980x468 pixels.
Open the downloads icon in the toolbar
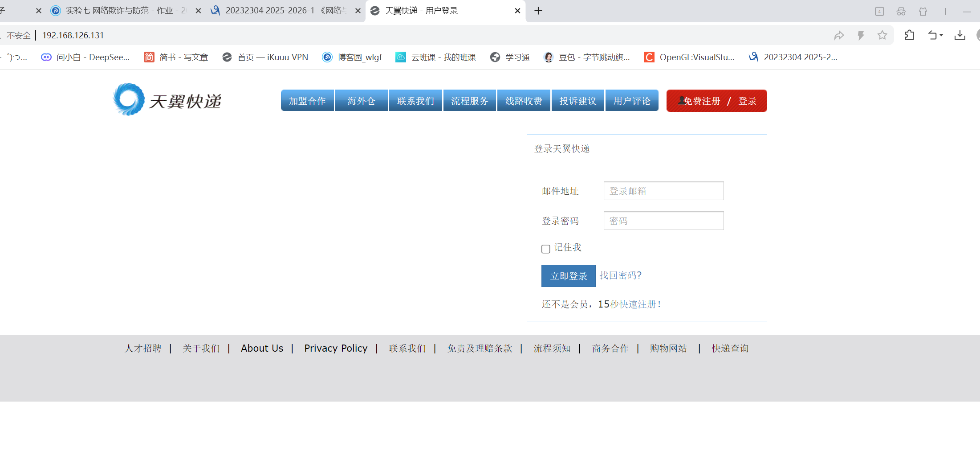(x=960, y=35)
